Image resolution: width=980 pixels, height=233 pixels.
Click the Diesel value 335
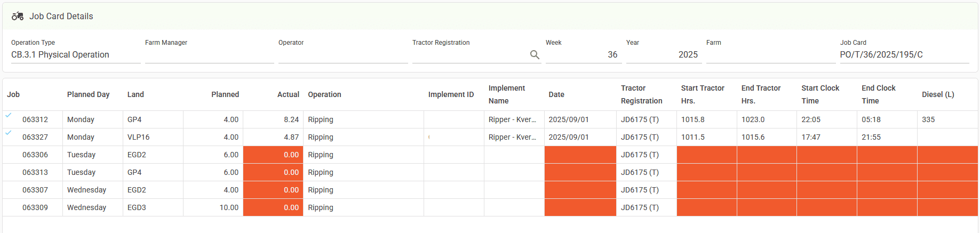pyautogui.click(x=928, y=119)
